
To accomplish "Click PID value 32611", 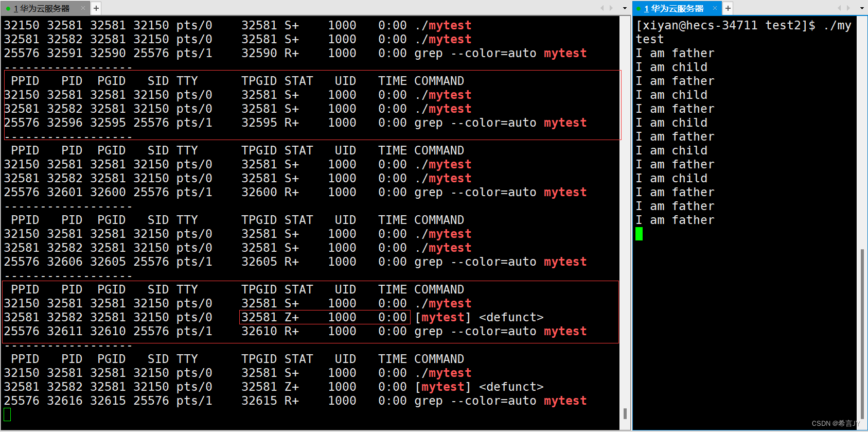I will coord(65,331).
